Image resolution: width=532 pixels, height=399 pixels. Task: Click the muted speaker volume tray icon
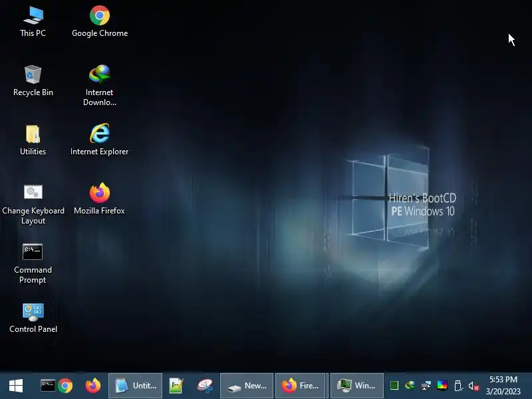[473, 386]
